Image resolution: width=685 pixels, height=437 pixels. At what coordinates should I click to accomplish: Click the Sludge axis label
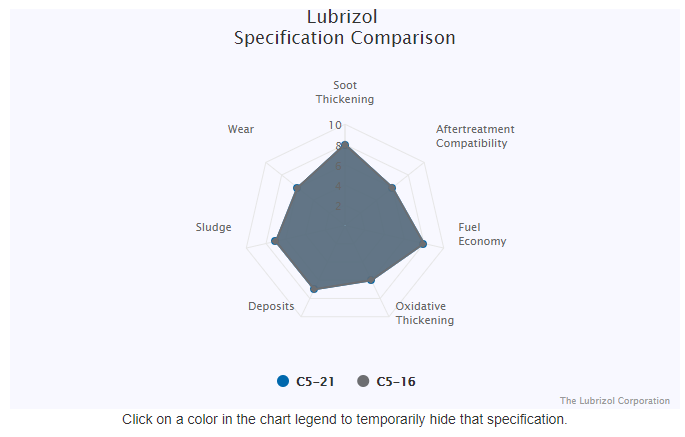[213, 227]
